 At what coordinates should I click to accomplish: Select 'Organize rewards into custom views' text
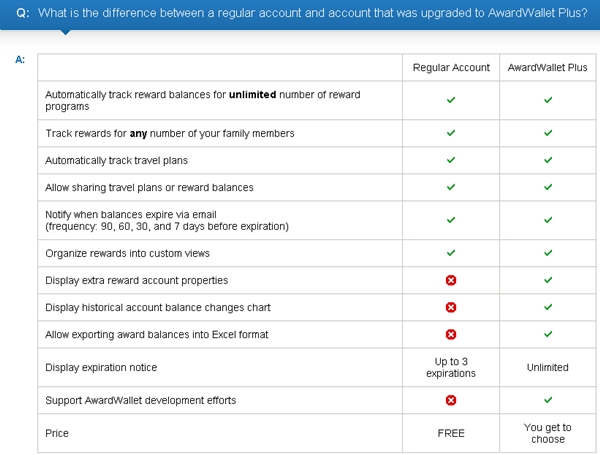(127, 253)
